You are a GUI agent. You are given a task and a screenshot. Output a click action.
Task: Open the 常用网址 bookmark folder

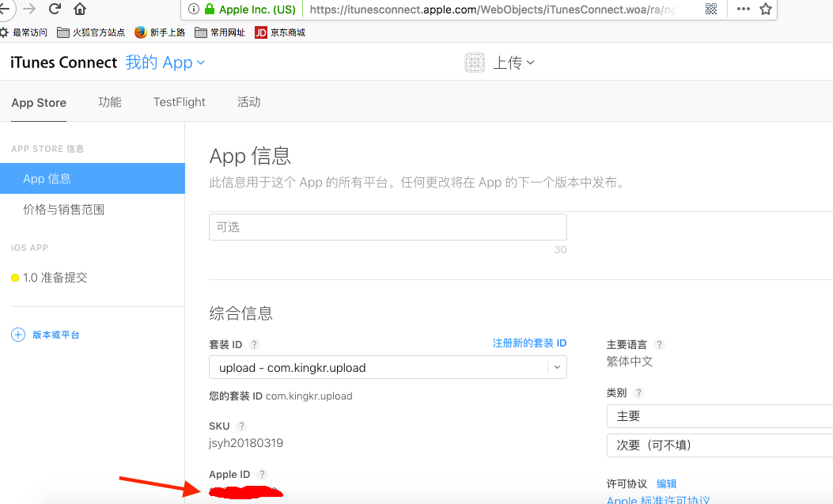point(220,32)
